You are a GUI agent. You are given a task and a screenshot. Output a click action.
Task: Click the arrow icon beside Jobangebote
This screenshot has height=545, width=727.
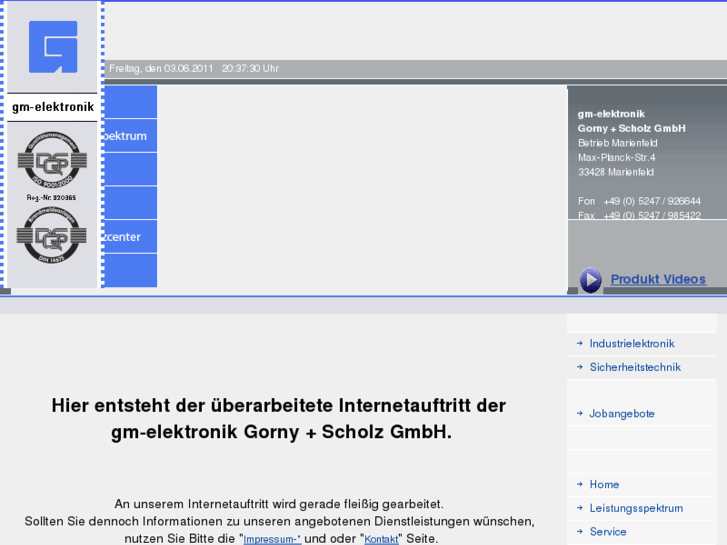tap(580, 414)
